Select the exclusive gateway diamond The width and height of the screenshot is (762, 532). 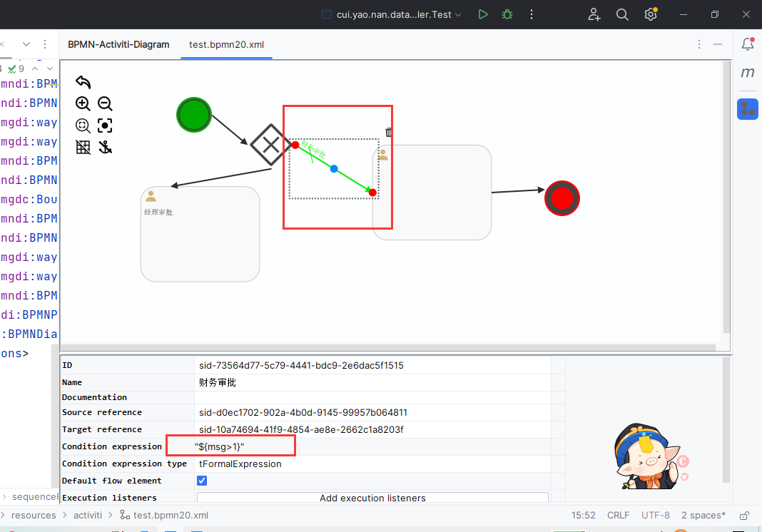click(270, 145)
